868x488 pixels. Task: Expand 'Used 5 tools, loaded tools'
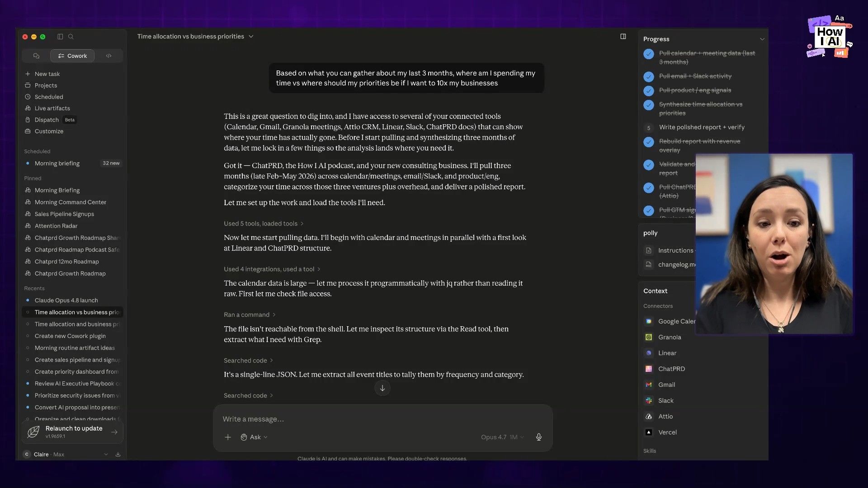pyautogui.click(x=264, y=224)
